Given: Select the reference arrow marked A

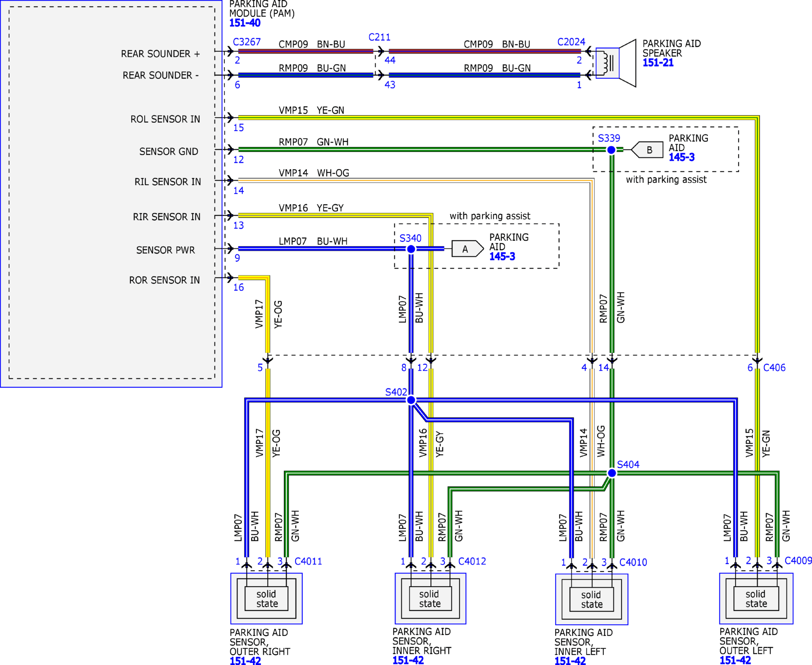Looking at the screenshot, I should point(468,249).
